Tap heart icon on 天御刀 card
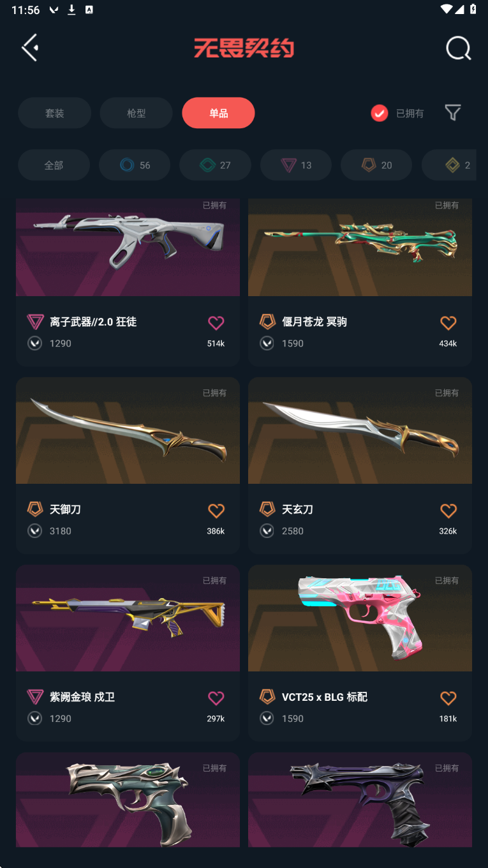488x868 pixels. (216, 511)
